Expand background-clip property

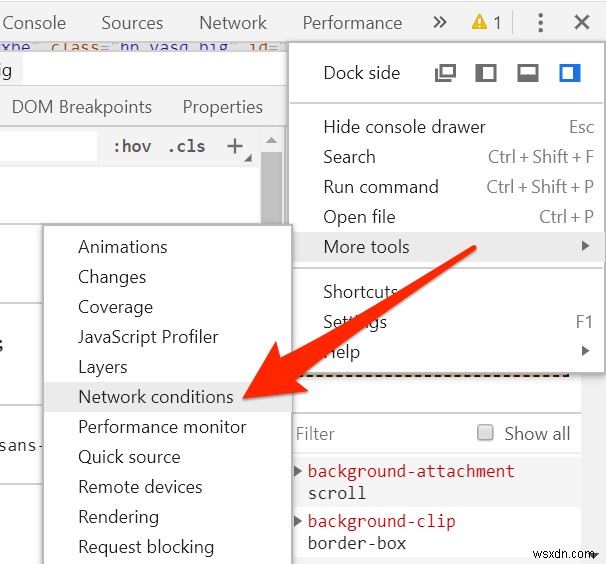(x=298, y=521)
